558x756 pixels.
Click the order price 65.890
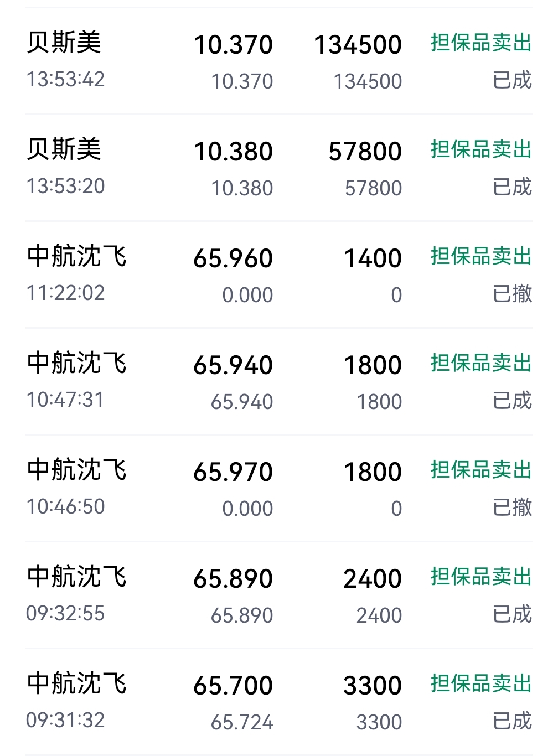click(x=233, y=579)
